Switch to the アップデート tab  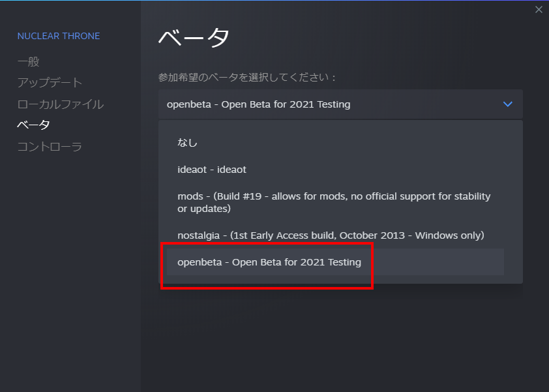click(x=50, y=83)
